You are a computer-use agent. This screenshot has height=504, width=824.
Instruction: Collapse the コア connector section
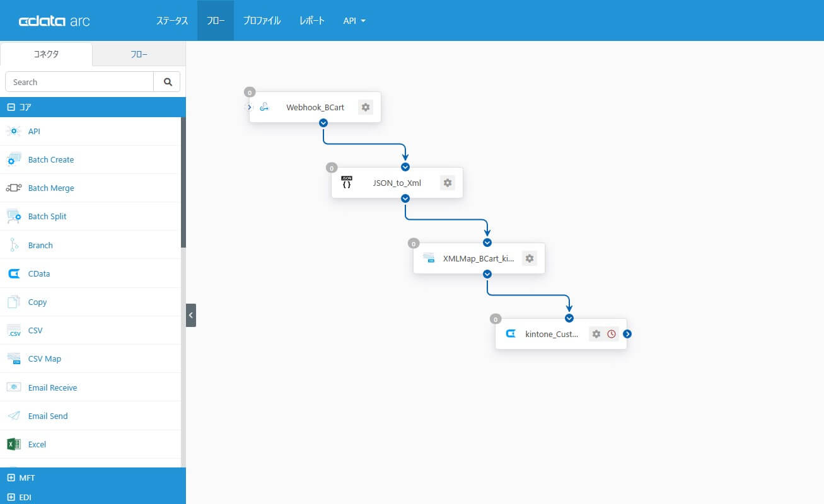click(x=93, y=107)
